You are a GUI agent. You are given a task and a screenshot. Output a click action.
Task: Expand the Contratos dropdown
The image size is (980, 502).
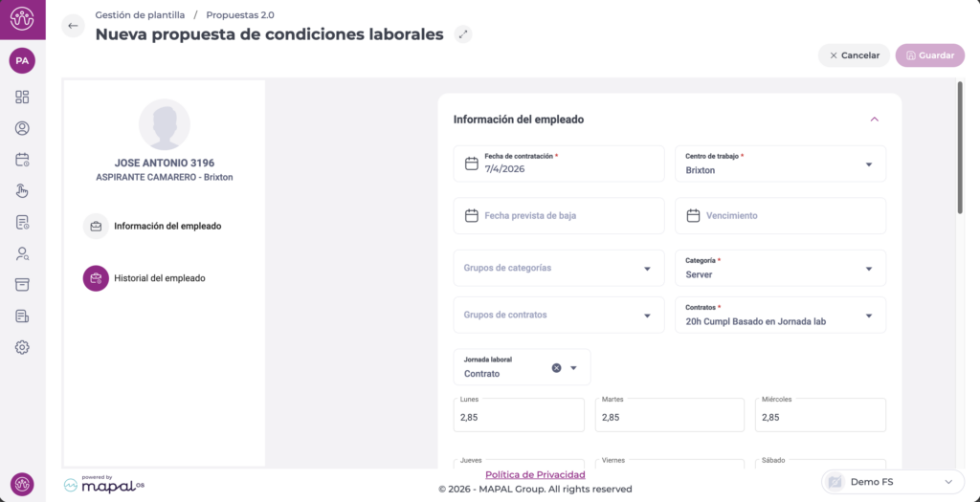tap(869, 316)
